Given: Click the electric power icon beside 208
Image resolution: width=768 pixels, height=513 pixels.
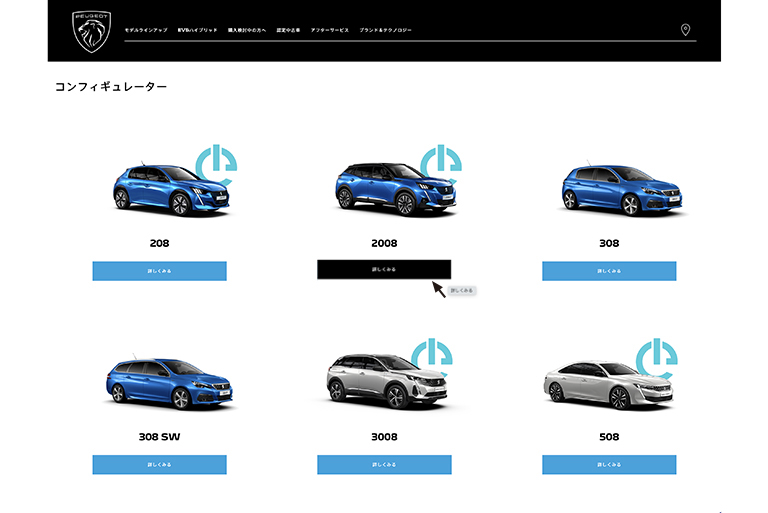Looking at the screenshot, I should 216,163.
